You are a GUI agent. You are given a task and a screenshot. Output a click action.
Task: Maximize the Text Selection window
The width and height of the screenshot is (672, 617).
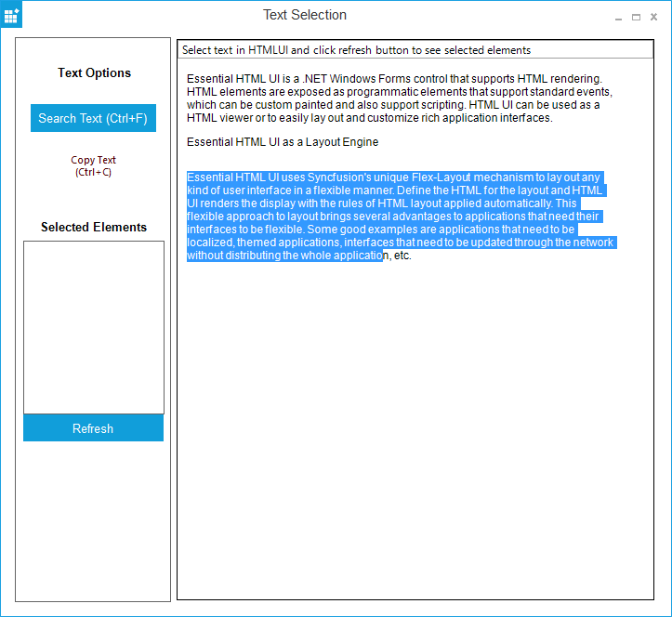(x=636, y=17)
